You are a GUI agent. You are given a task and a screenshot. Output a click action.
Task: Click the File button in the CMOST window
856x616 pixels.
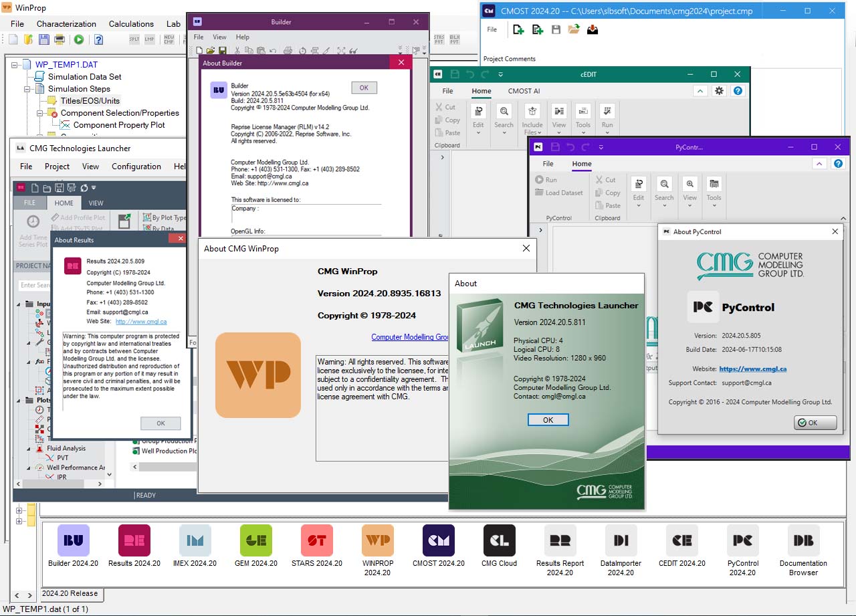click(x=492, y=29)
